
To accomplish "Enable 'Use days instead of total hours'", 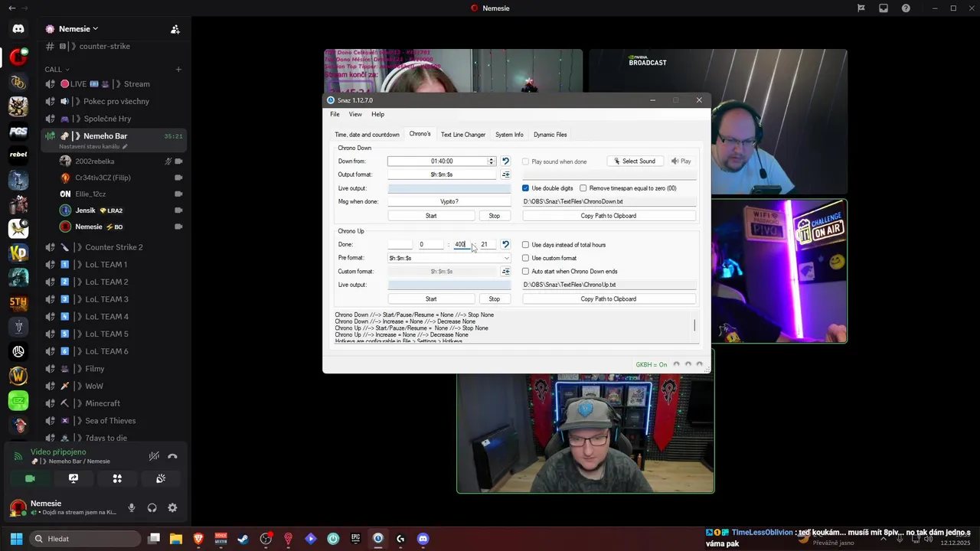I will [x=525, y=245].
